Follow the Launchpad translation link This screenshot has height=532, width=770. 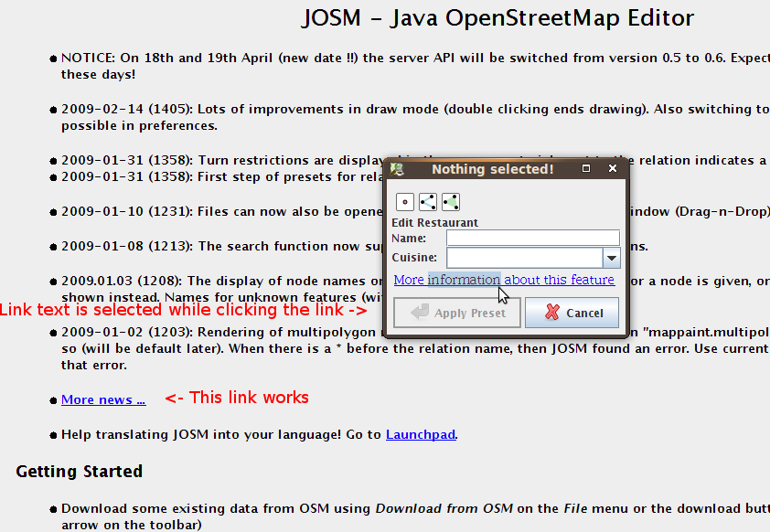coord(421,435)
